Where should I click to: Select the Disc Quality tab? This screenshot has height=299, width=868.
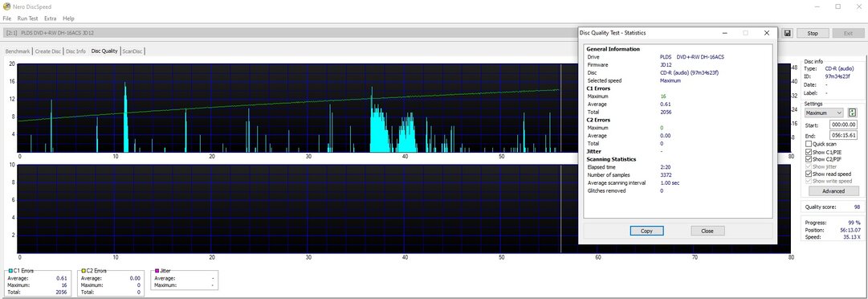point(104,51)
